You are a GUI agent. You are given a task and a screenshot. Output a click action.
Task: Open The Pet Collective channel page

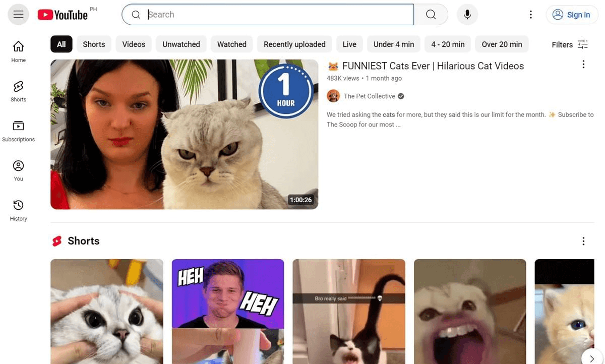369,96
